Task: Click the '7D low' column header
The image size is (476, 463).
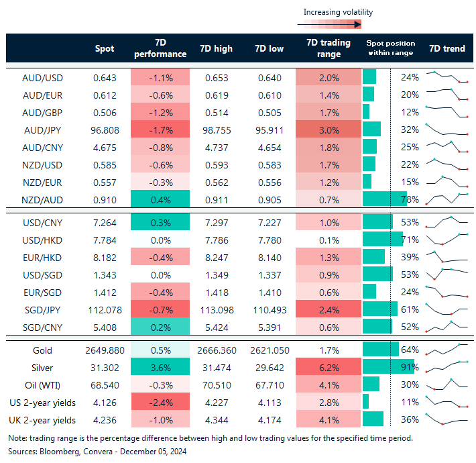Action: 270,48
